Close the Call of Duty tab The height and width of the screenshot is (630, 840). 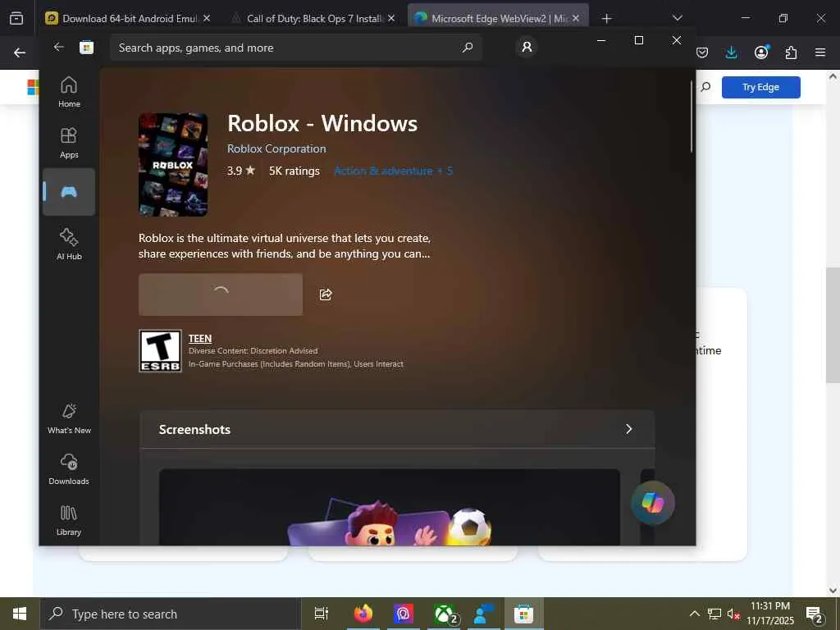[x=391, y=18]
